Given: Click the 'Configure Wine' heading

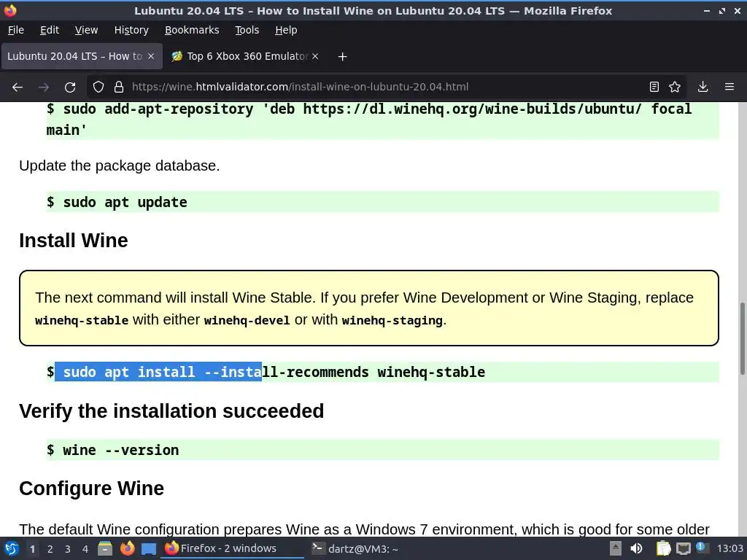Looking at the screenshot, I should click(91, 488).
